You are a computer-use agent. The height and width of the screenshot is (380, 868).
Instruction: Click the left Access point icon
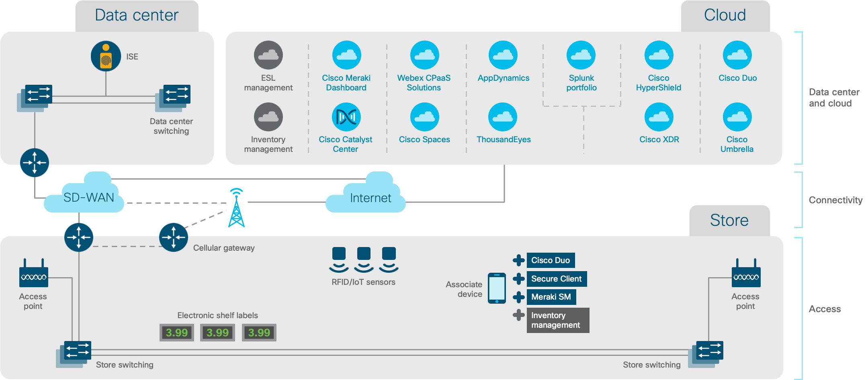(34, 273)
